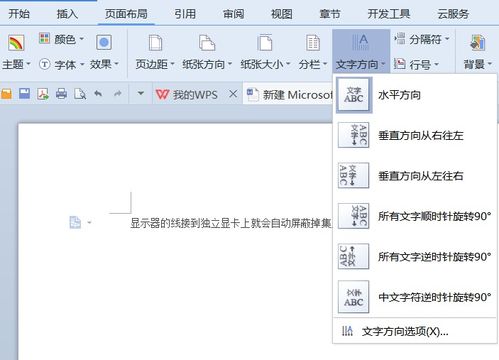
Task: Select 所有文字逆时针旋转90° option
Action: click(x=415, y=256)
